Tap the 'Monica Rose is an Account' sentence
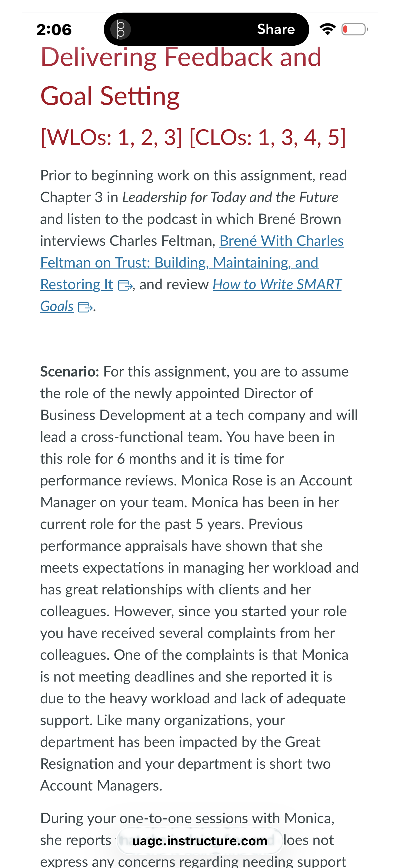This screenshot has width=400, height=868. tap(266, 481)
